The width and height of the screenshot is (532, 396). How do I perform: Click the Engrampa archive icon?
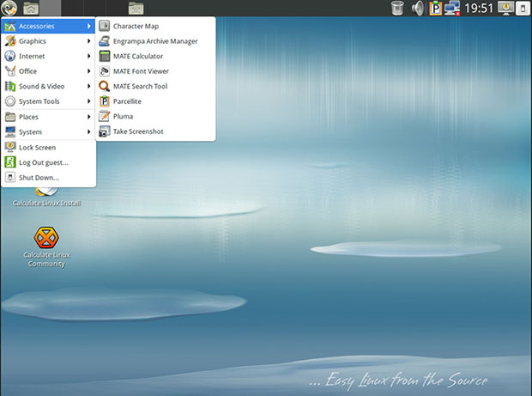[x=104, y=41]
